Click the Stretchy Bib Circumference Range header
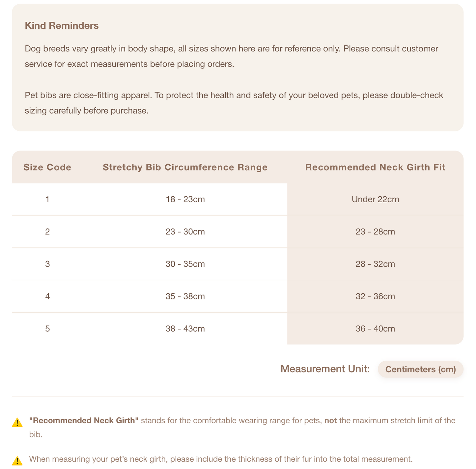The image size is (476, 469). point(185,167)
